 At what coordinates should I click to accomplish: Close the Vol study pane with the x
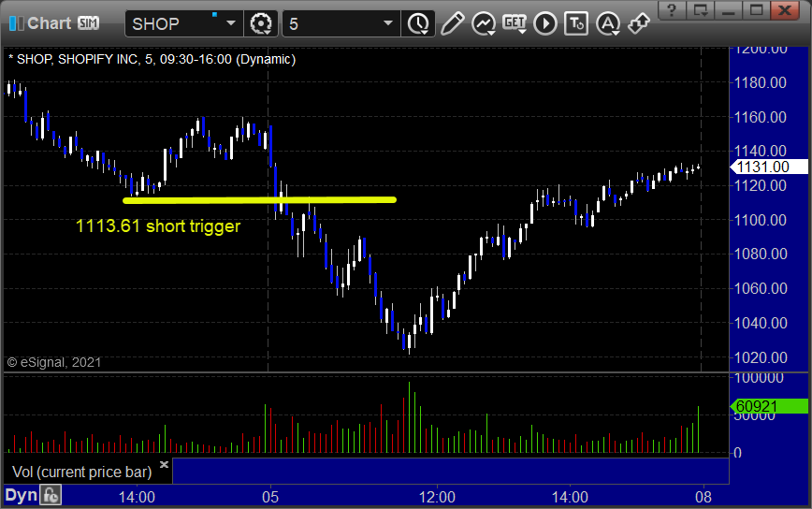click(164, 464)
